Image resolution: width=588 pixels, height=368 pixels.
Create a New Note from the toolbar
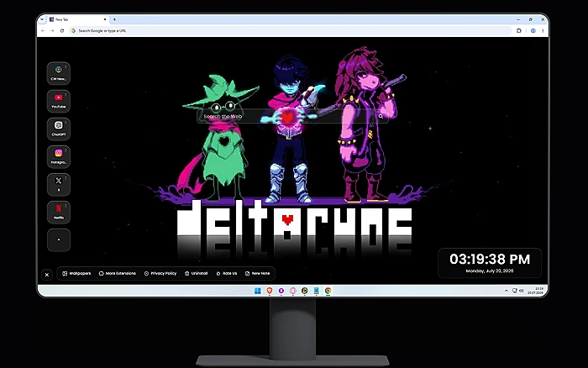257,273
